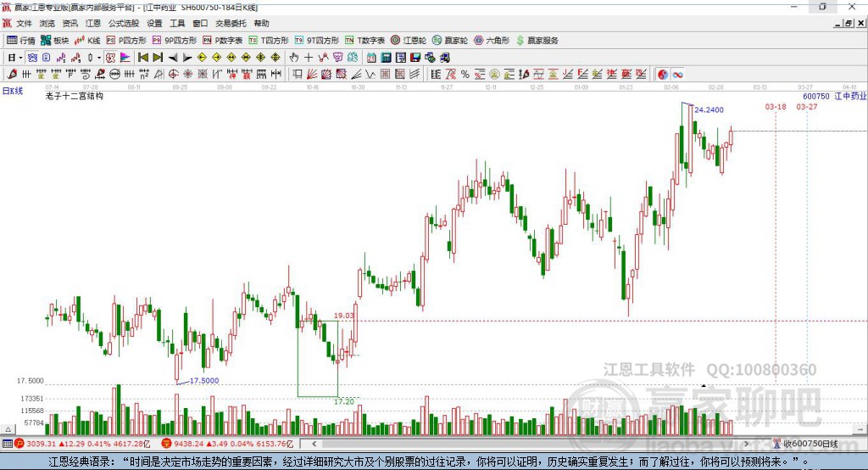Viewport: 868px width, 470px height.
Task: Open the 赢家轮 tool
Action: [450, 41]
